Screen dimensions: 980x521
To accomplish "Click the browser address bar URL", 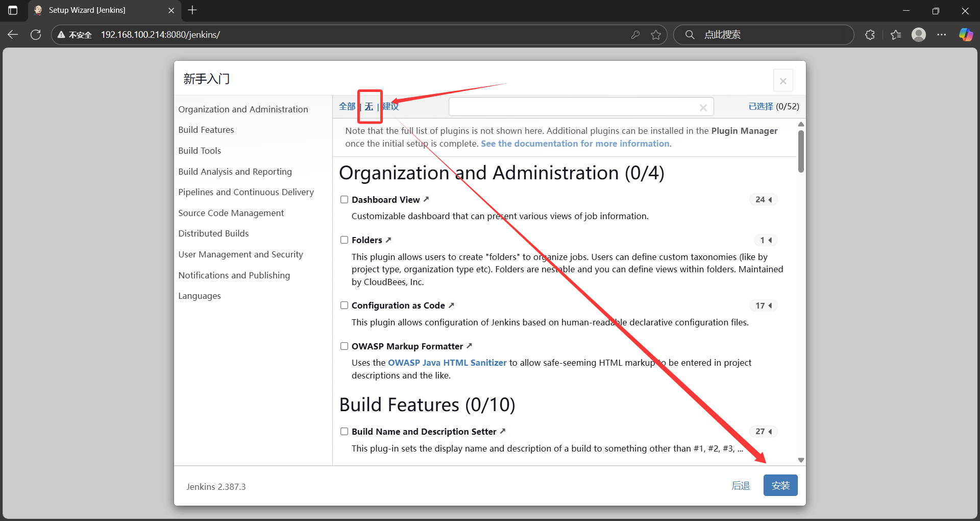I will (x=160, y=35).
